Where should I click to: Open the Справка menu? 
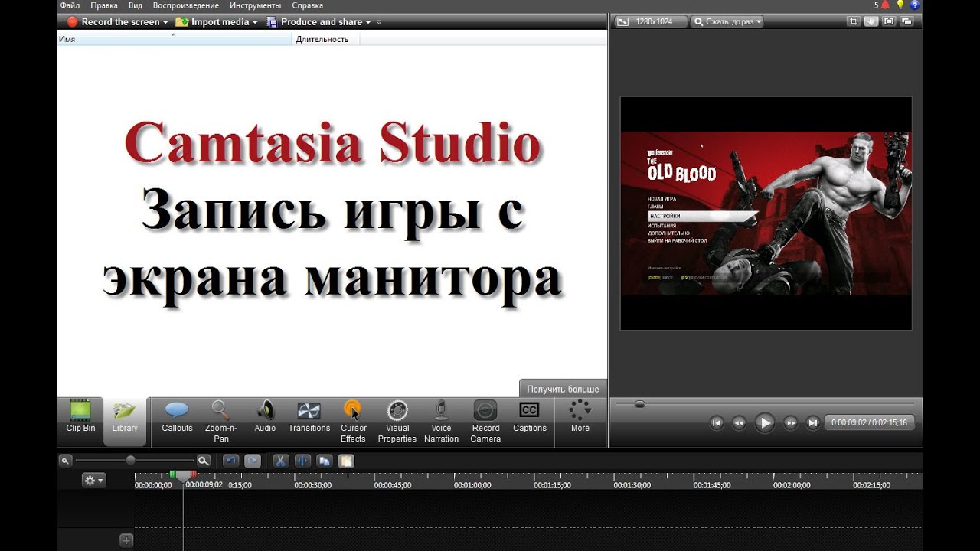307,5
